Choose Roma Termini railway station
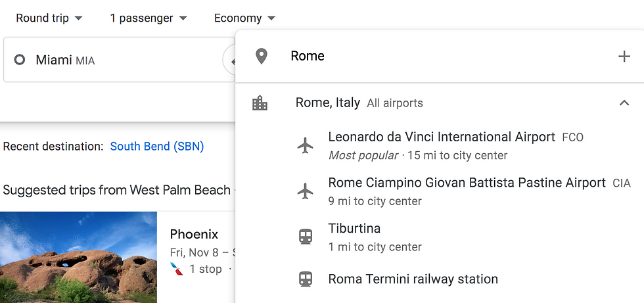Viewport: 644px width, 303px height. [x=413, y=279]
